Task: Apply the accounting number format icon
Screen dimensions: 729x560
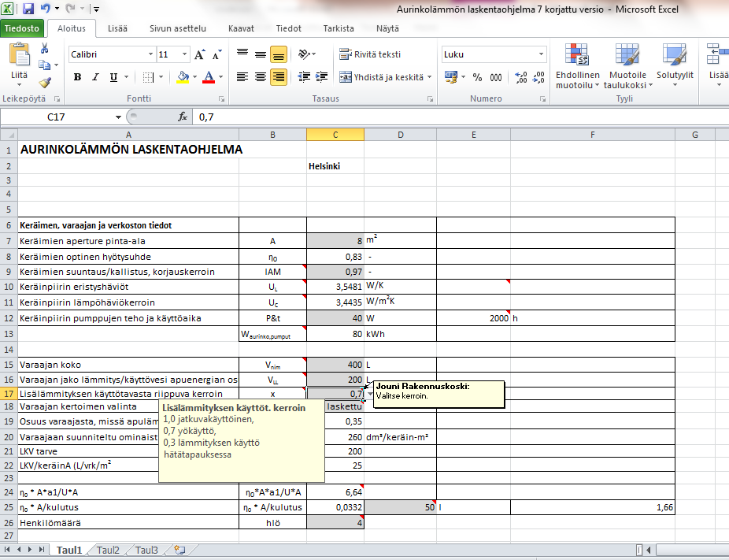Action: [451, 77]
